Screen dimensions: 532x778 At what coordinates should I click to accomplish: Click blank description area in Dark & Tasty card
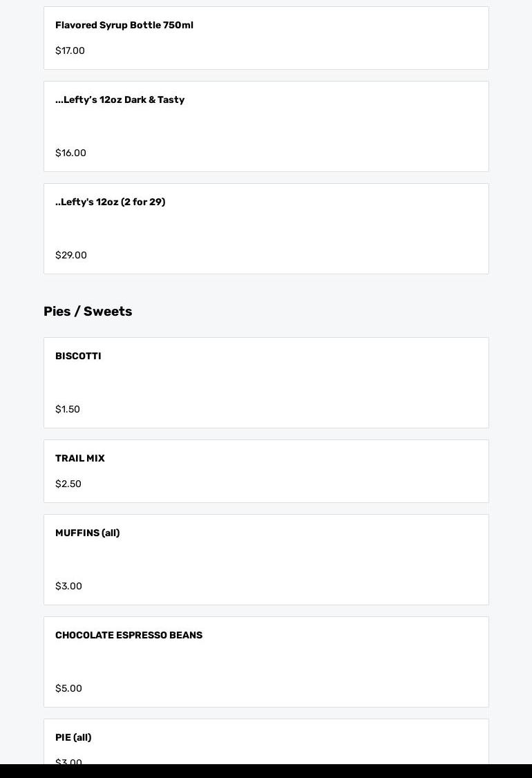tap(266, 126)
